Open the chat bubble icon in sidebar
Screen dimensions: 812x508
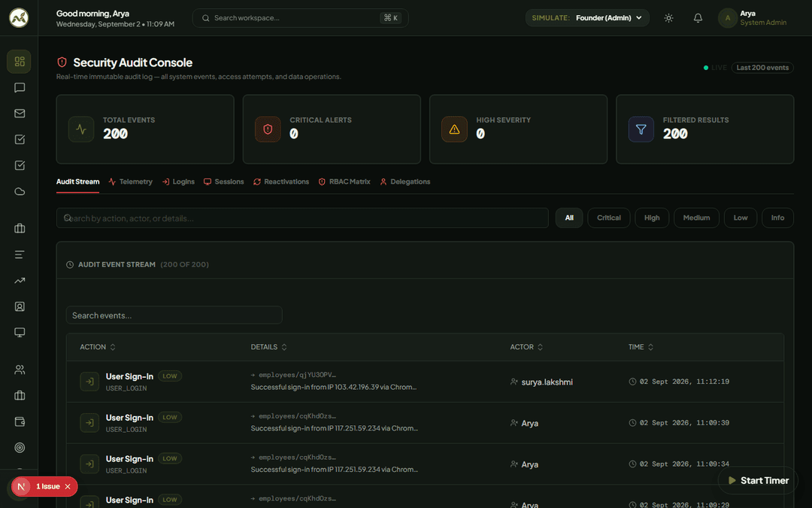(19, 87)
